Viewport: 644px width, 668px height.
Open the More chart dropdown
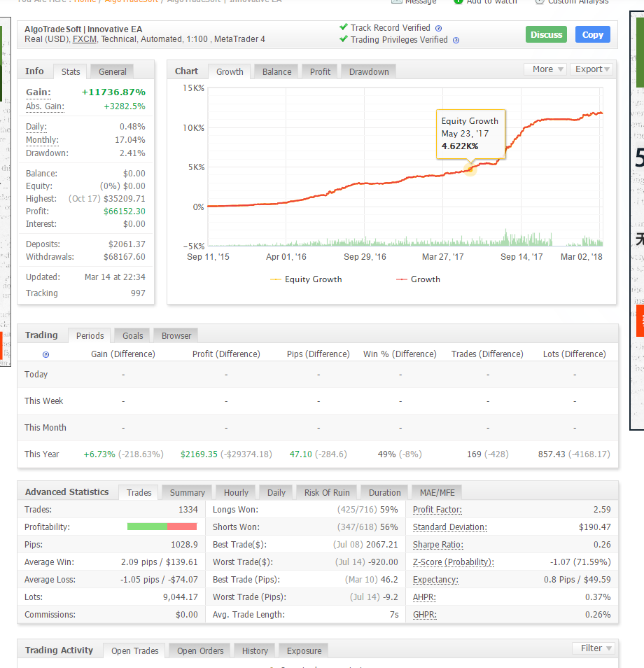point(545,69)
